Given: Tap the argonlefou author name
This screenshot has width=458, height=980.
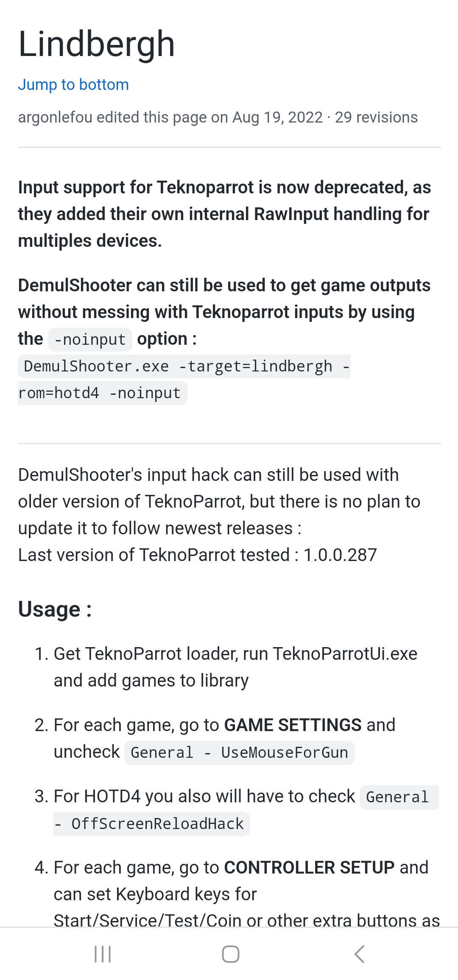Looking at the screenshot, I should (x=55, y=117).
